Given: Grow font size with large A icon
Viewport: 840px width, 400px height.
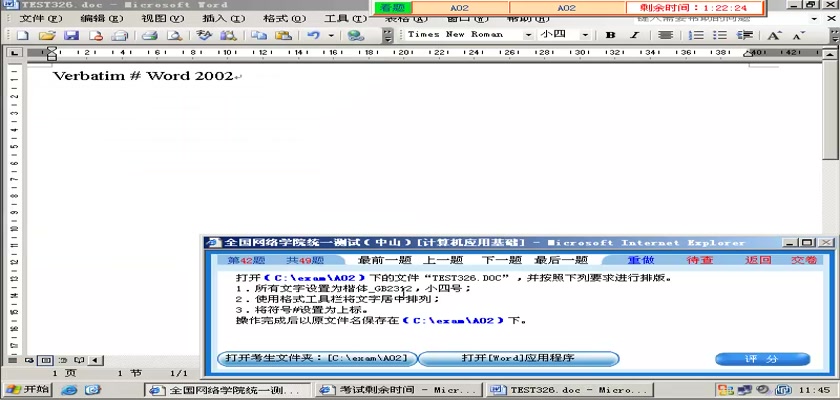Looking at the screenshot, I should pyautogui.click(x=774, y=35).
